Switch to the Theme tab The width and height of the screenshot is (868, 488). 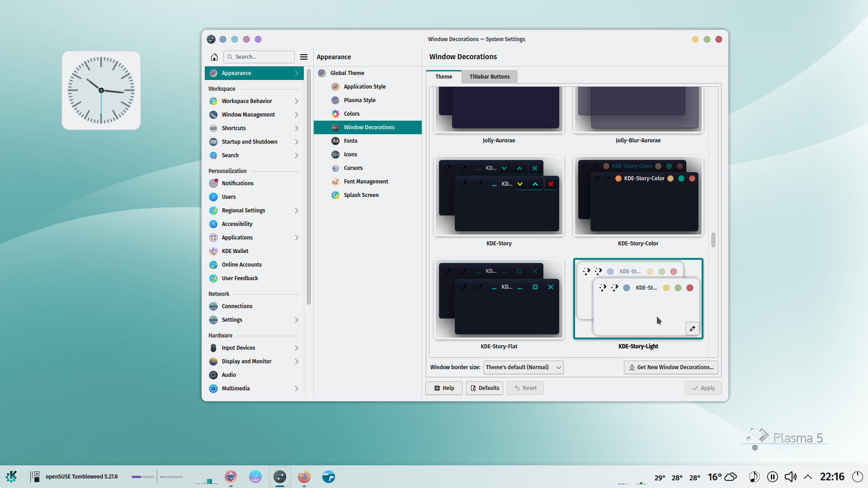(x=443, y=77)
